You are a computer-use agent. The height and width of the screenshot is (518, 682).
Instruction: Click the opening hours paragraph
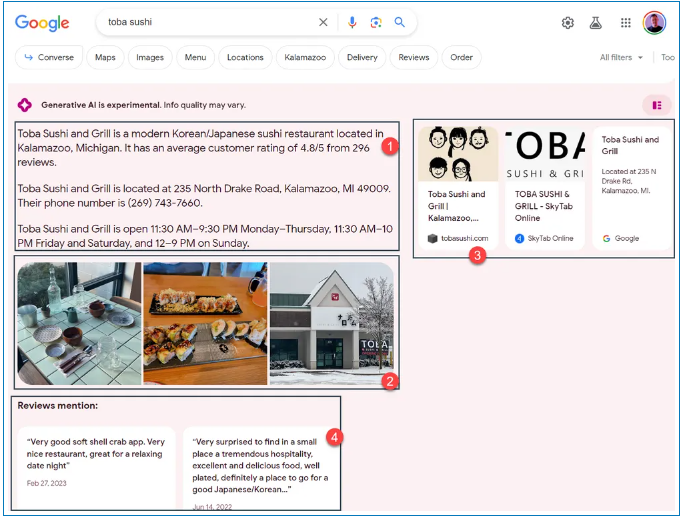[205, 236]
